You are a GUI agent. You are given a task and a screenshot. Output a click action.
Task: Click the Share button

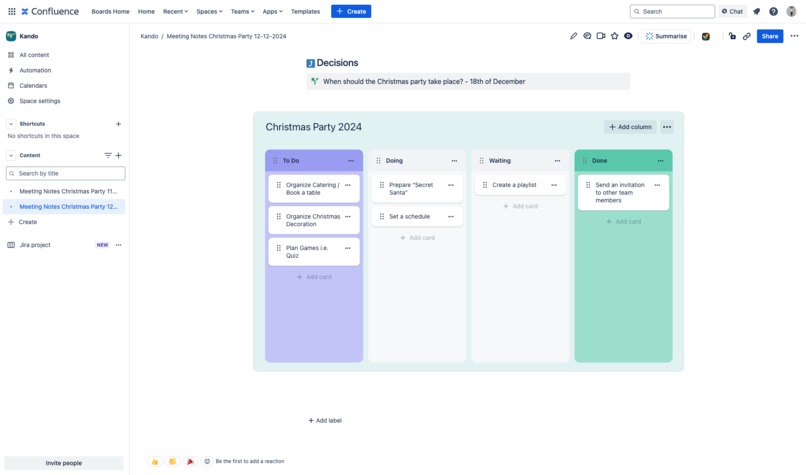tap(770, 36)
